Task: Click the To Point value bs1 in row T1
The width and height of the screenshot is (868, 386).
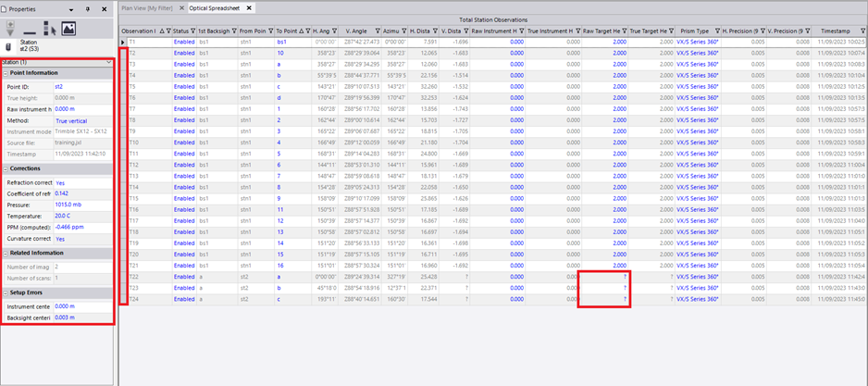Action: 292,42
